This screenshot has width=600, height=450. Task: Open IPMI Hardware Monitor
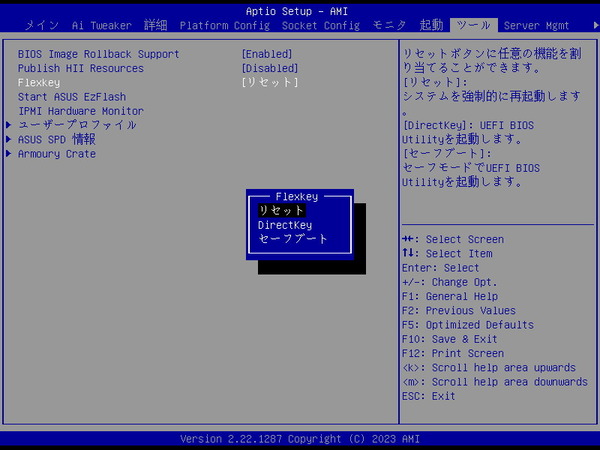pyautogui.click(x=81, y=111)
